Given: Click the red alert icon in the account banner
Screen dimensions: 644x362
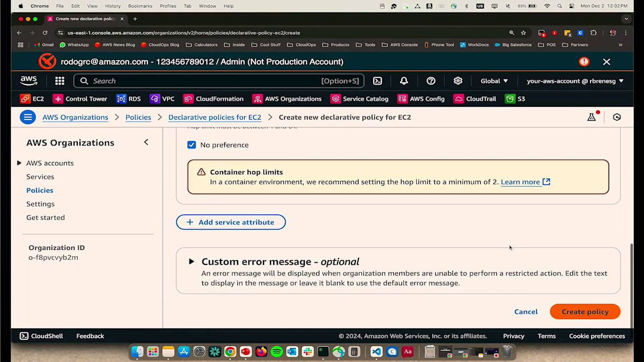Looking at the screenshot, I should pos(584,62).
